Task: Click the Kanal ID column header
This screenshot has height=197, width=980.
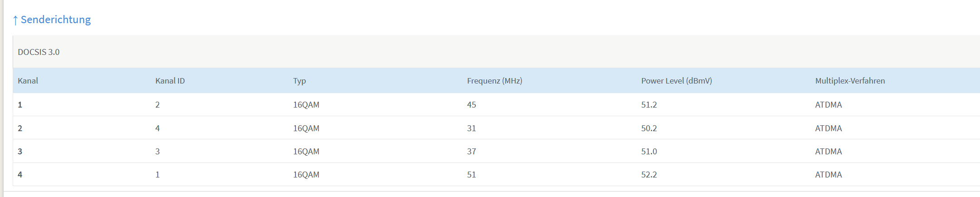Action: (170, 81)
